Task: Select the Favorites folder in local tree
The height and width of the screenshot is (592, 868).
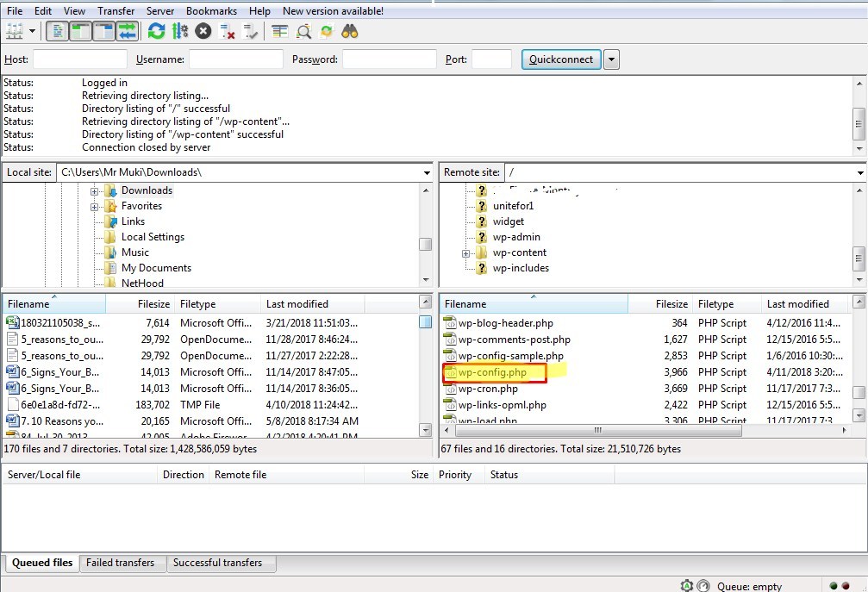Action: (x=141, y=206)
